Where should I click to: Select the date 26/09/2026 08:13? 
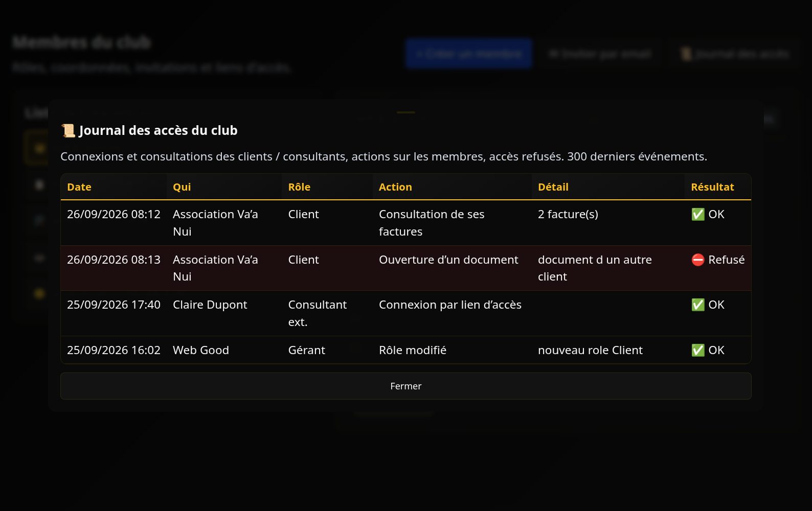click(114, 260)
